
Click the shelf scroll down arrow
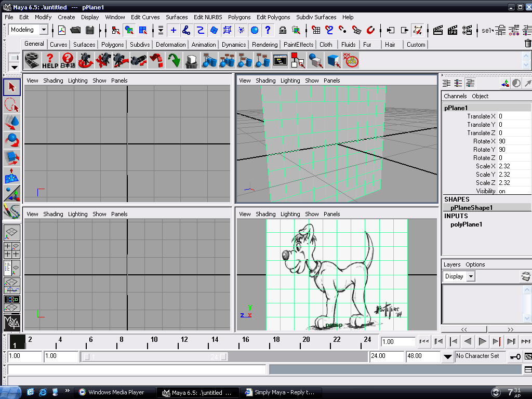pos(526,64)
